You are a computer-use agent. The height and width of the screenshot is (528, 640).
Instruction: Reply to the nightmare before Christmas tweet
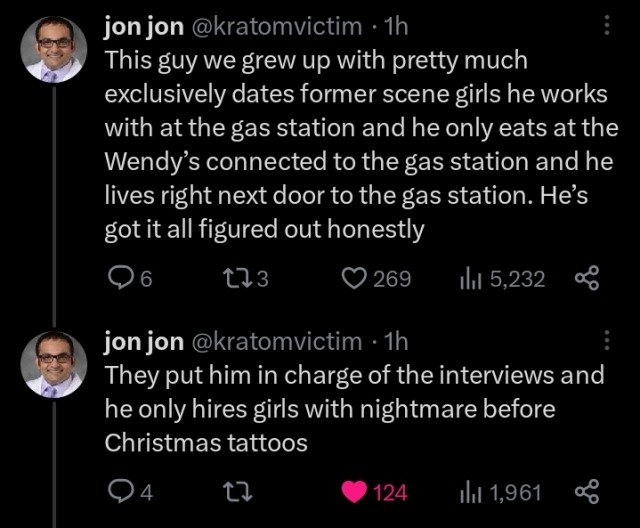(120, 492)
